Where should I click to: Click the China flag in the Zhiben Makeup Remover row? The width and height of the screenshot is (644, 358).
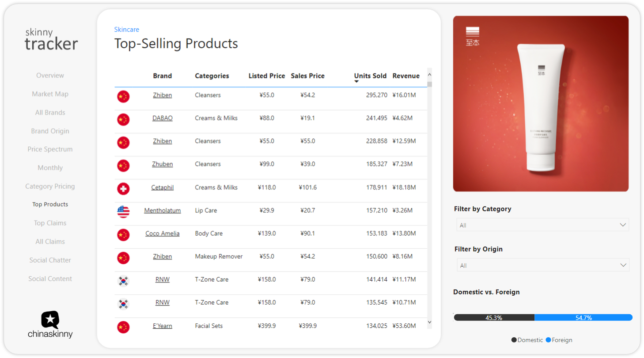click(123, 258)
